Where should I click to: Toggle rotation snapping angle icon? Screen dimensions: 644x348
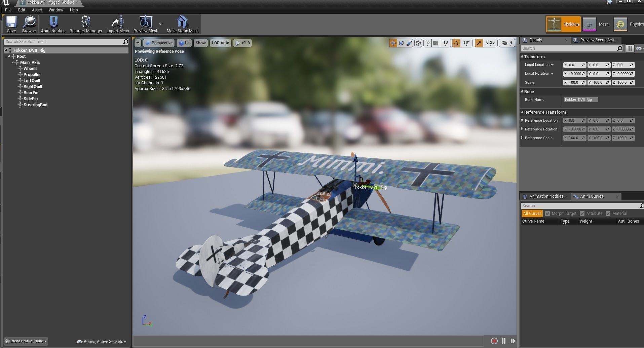point(456,43)
